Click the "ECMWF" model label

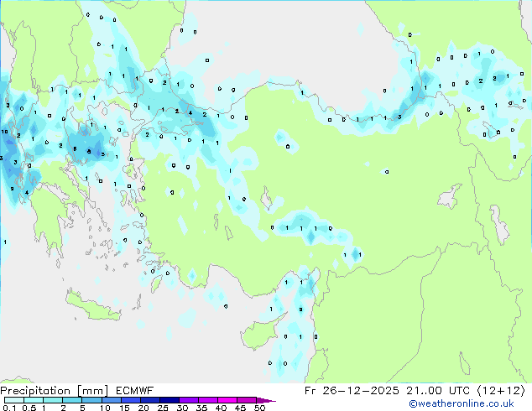tap(135, 391)
